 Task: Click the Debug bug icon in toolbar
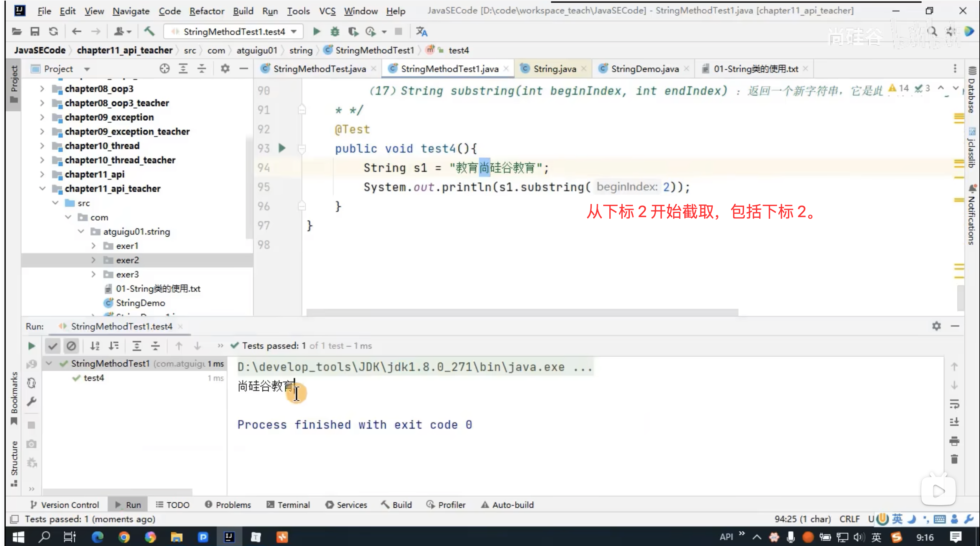335,32
